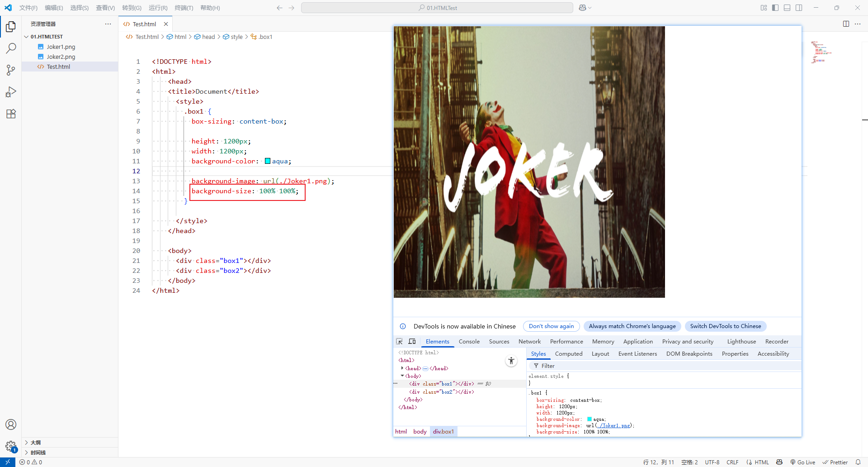Open errors and warnings in status bar
This screenshot has height=467, width=868.
[31, 462]
